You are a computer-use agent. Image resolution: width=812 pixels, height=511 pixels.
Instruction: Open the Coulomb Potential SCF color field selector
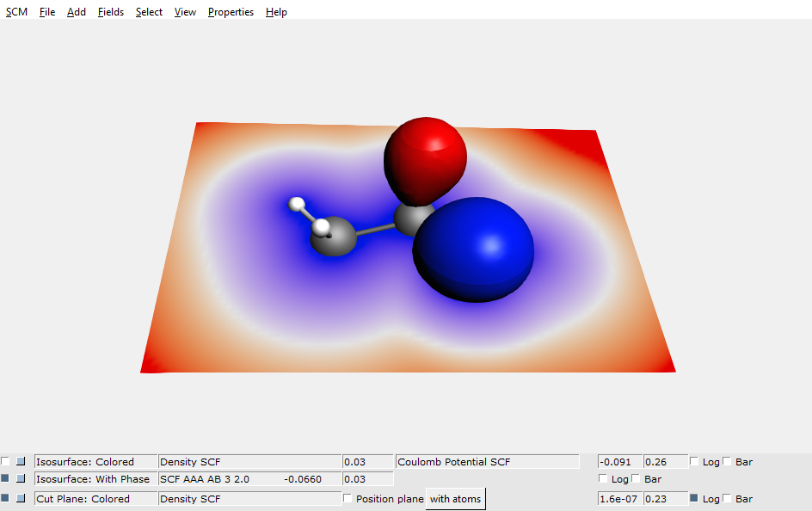click(x=488, y=462)
